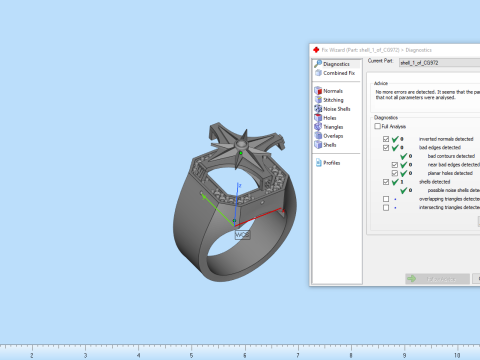Open the Diagnostics page icon
The height and width of the screenshot is (360, 480).
point(318,64)
